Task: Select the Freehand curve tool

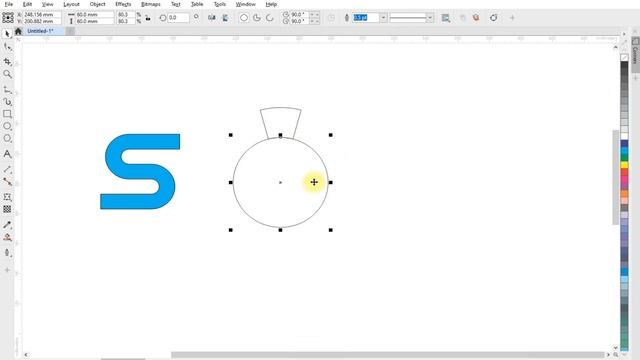Action: 7,90
